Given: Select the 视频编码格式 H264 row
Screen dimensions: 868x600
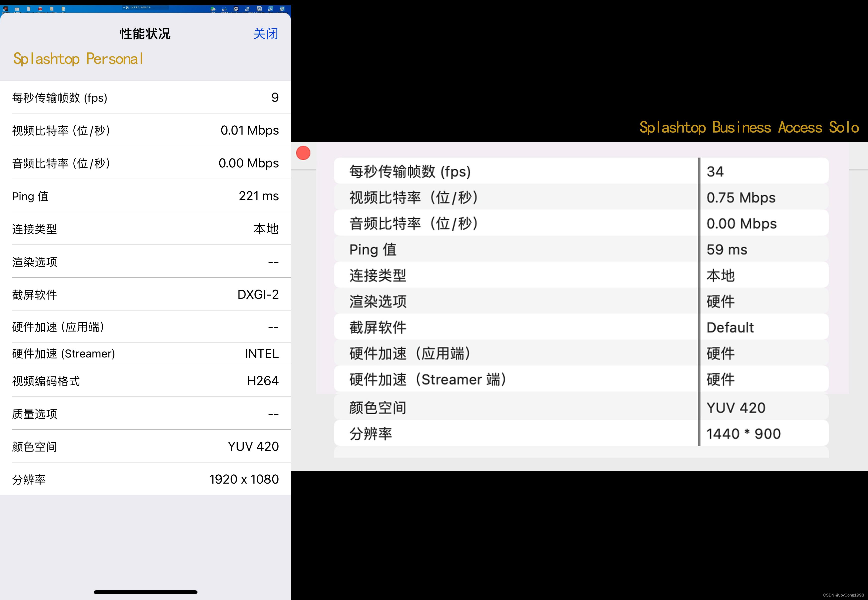Looking at the screenshot, I should [145, 380].
